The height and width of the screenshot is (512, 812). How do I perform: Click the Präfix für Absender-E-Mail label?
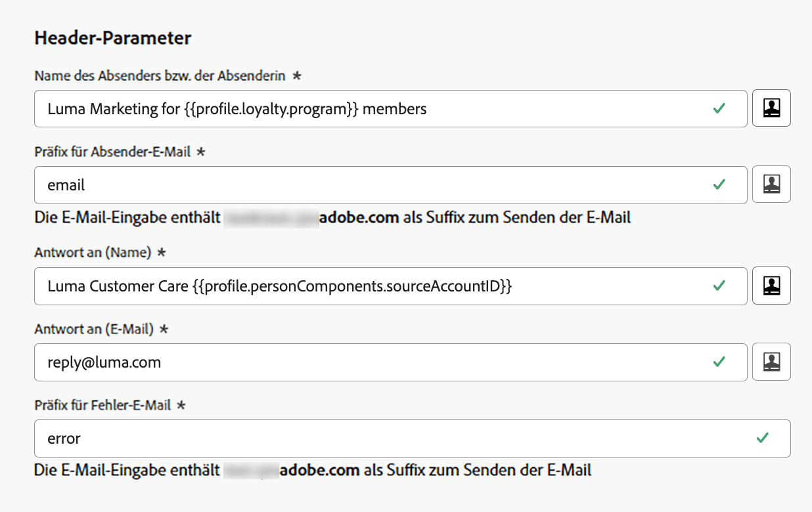[x=112, y=152]
